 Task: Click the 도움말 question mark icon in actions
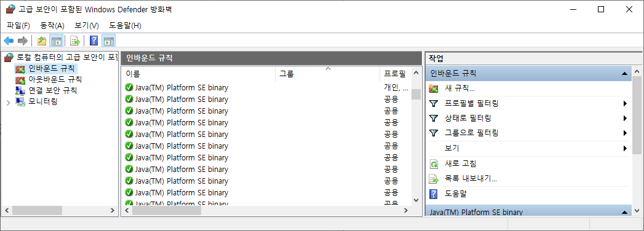433,194
